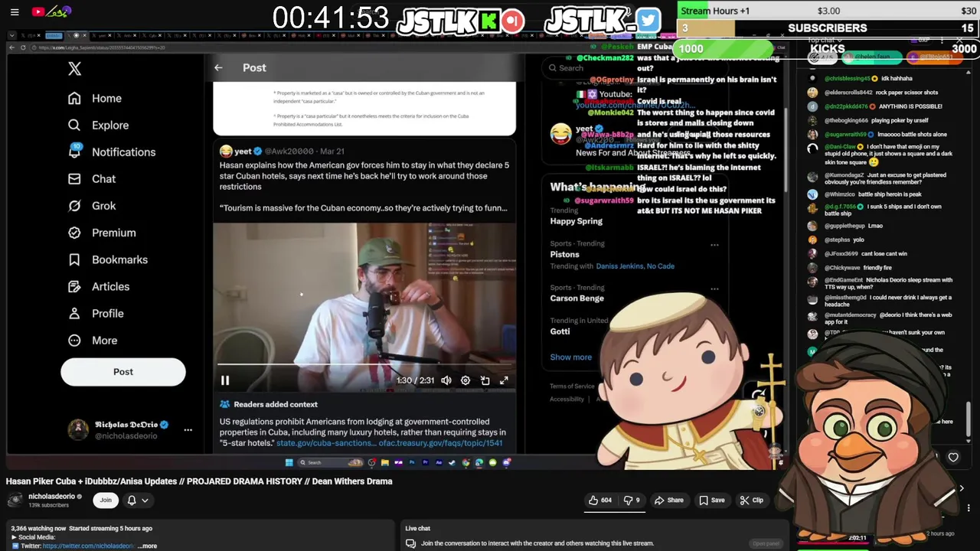This screenshot has height=551, width=980.
Task: Open Premium in the X sidebar
Action: (x=102, y=233)
